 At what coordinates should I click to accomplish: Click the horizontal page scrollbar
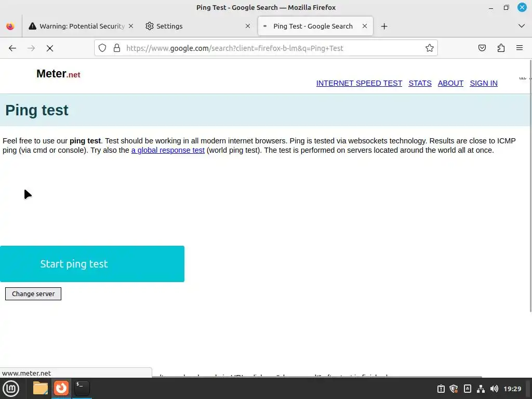pyautogui.click(x=317, y=376)
